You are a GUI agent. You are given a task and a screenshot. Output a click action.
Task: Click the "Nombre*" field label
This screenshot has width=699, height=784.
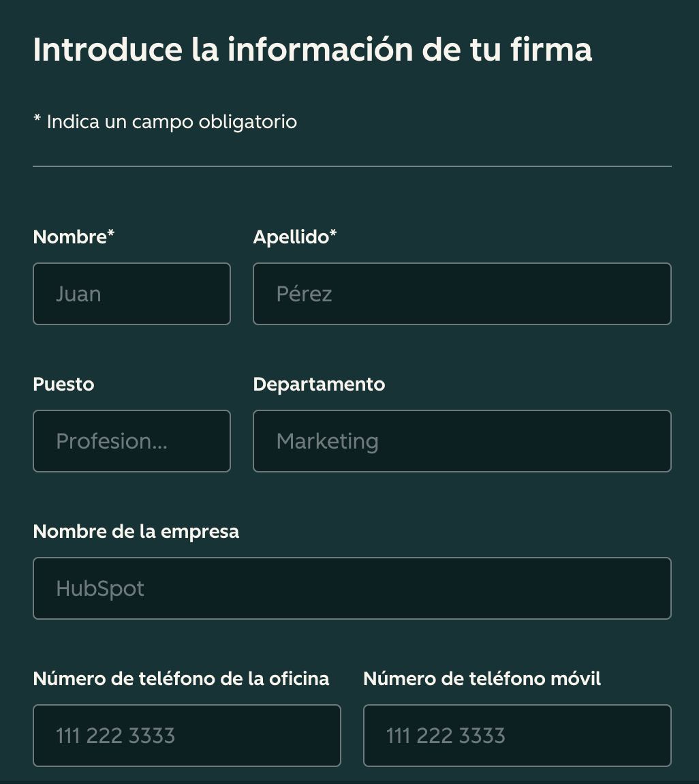coord(74,237)
